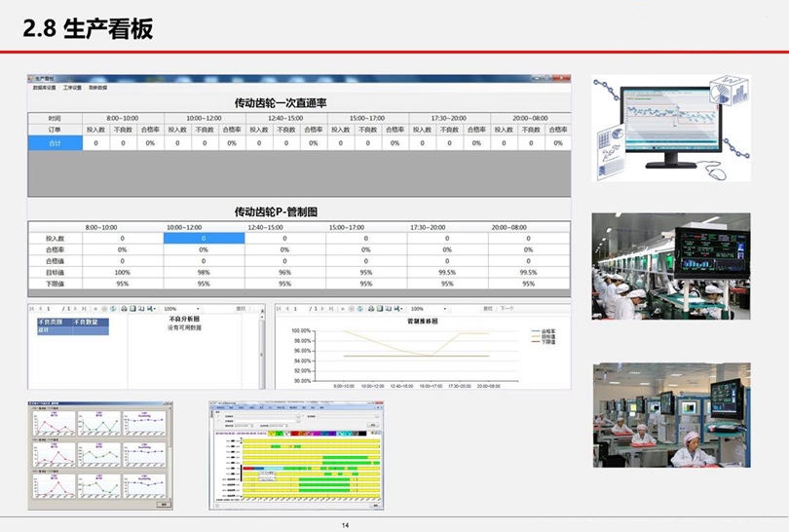
Task: Click vertical scrollbar of 不良分析图 panel
Action: click(261, 349)
